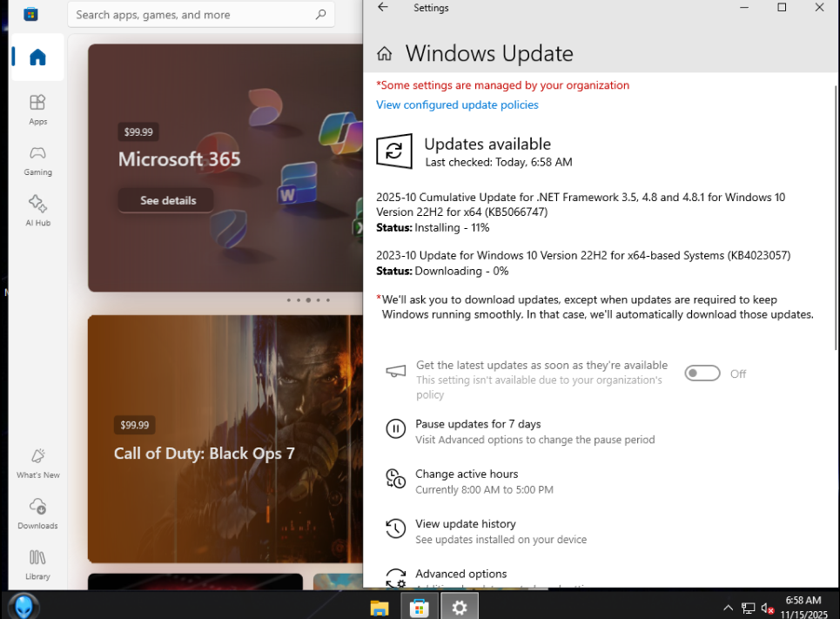This screenshot has width=840, height=619.
Task: Click the muted volume tray icon
Action: tap(768, 609)
